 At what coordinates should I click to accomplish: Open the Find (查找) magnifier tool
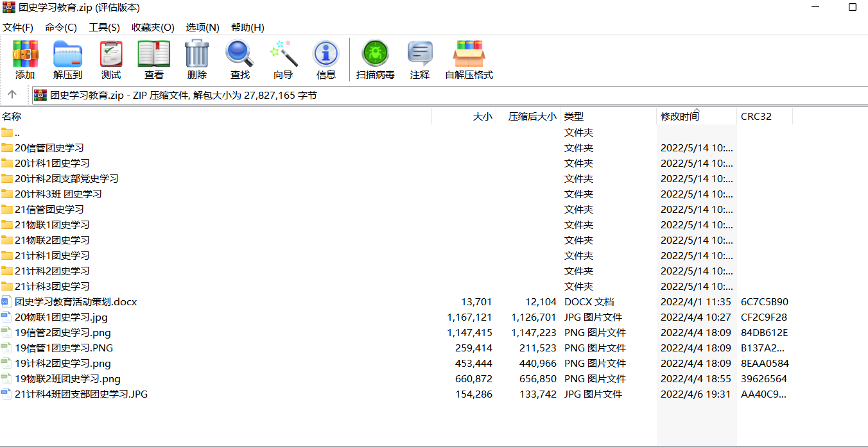pos(239,60)
